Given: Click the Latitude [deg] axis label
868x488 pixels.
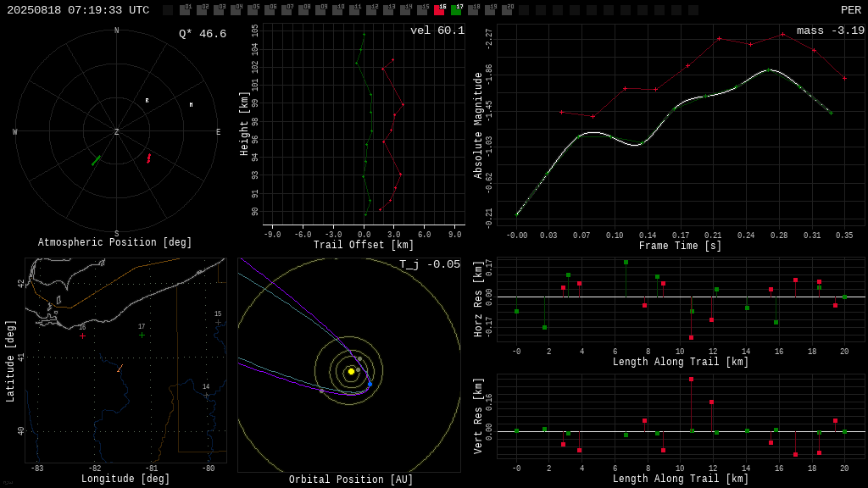Looking at the screenshot, I should 10,361.
